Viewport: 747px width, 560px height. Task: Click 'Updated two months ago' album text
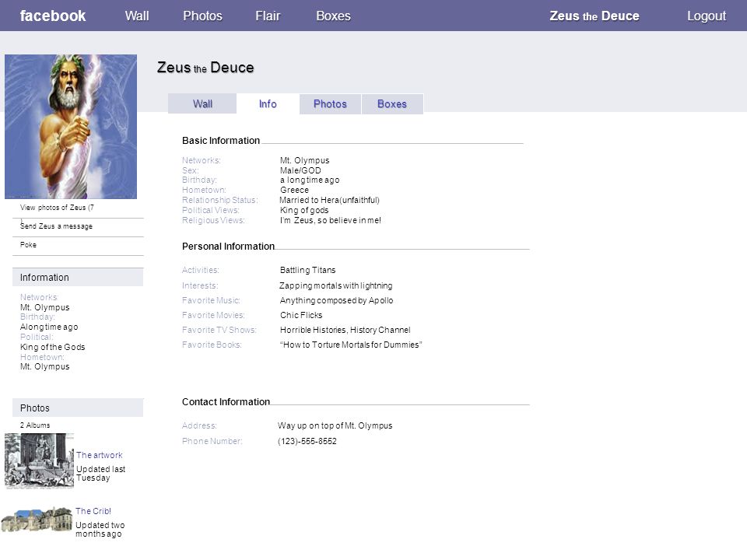(100, 530)
